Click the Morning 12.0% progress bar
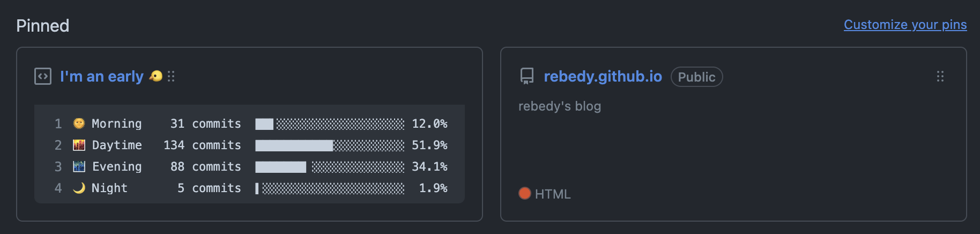Viewport: 980px width, 234px height. coord(330,123)
